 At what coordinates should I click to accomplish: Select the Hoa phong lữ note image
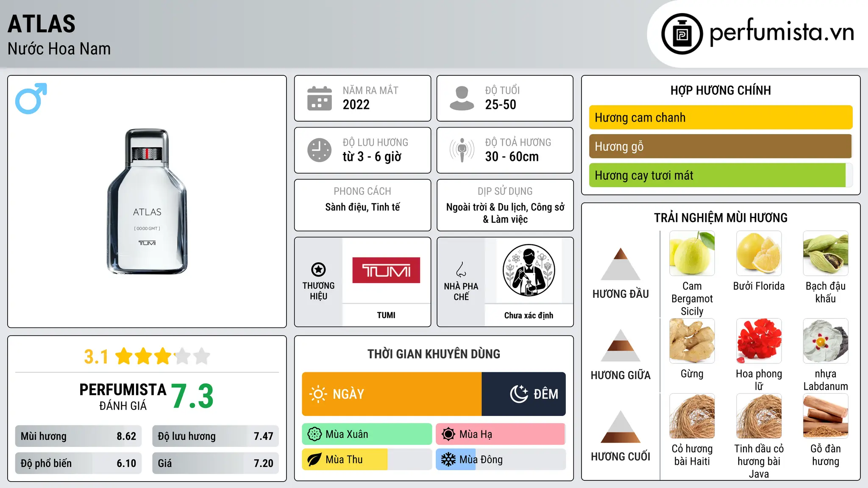tap(759, 341)
